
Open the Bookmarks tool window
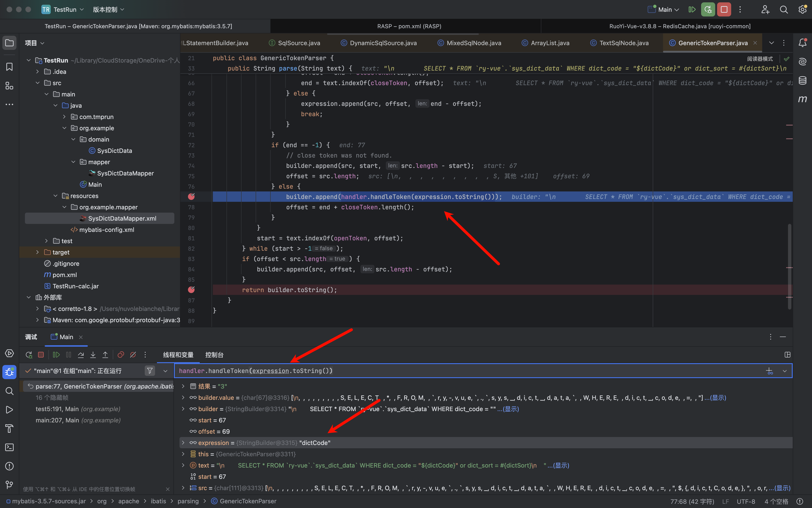(9, 67)
